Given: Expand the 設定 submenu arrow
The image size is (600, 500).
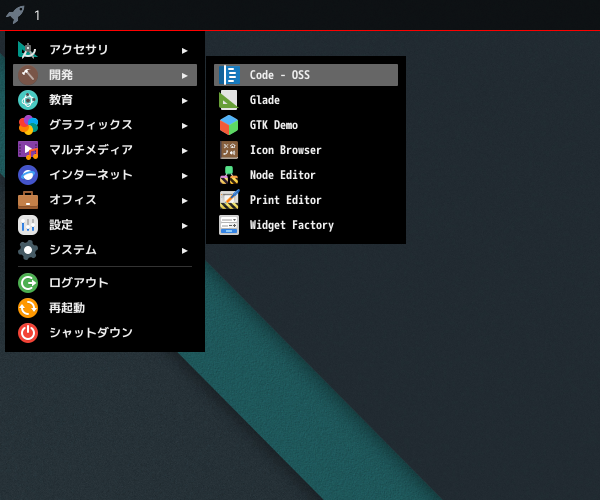Looking at the screenshot, I should (184, 225).
